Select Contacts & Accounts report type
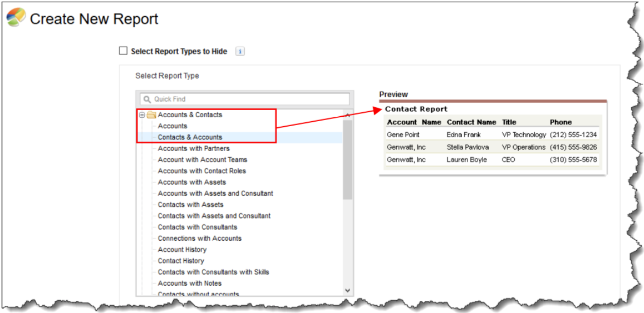Screen dimensions: 644x313 pos(190,137)
